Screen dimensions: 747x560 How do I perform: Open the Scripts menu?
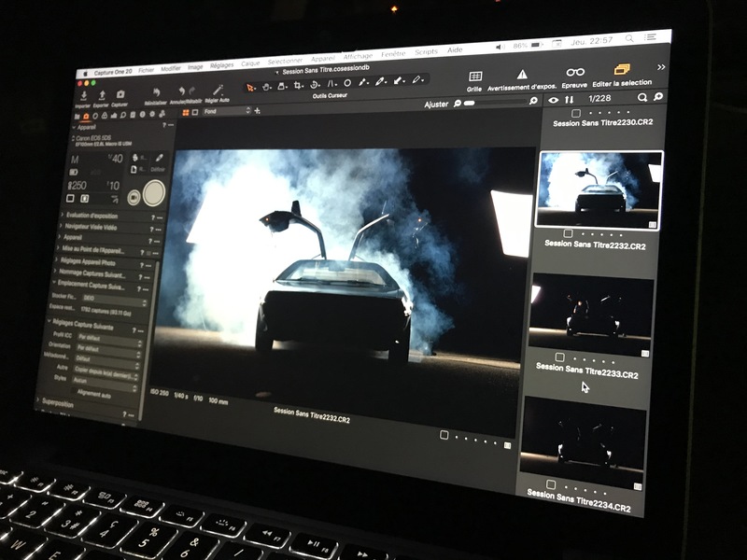coord(426,52)
